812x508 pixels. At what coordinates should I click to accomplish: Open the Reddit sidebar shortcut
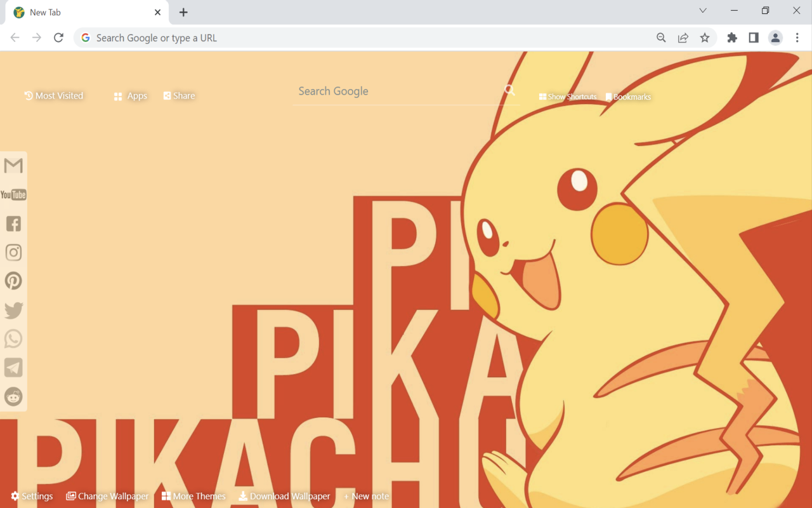tap(13, 396)
